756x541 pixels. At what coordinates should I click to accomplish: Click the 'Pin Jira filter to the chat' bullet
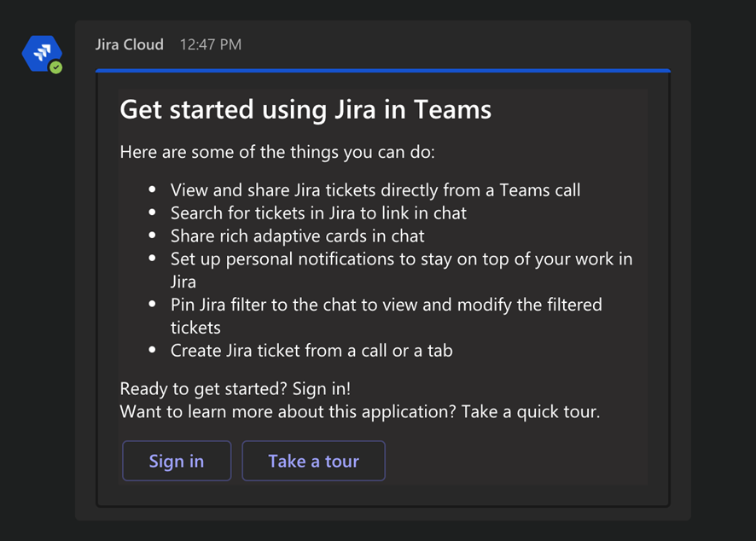pyautogui.click(x=386, y=305)
